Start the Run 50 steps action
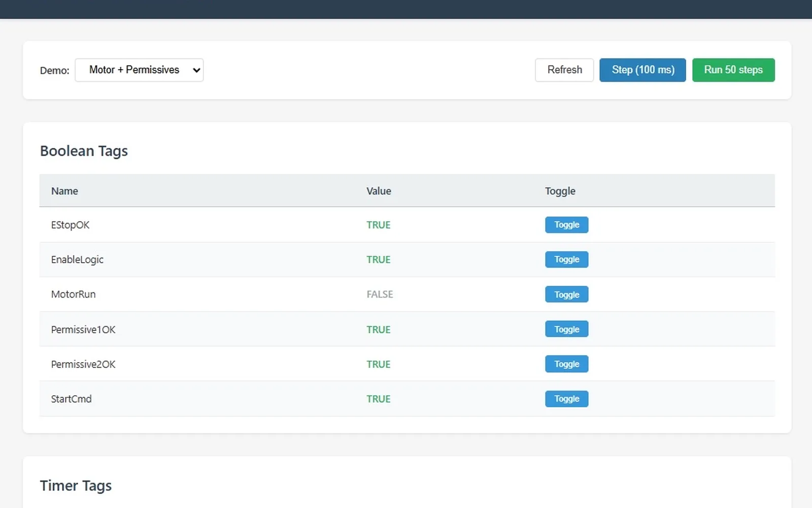 (x=733, y=70)
